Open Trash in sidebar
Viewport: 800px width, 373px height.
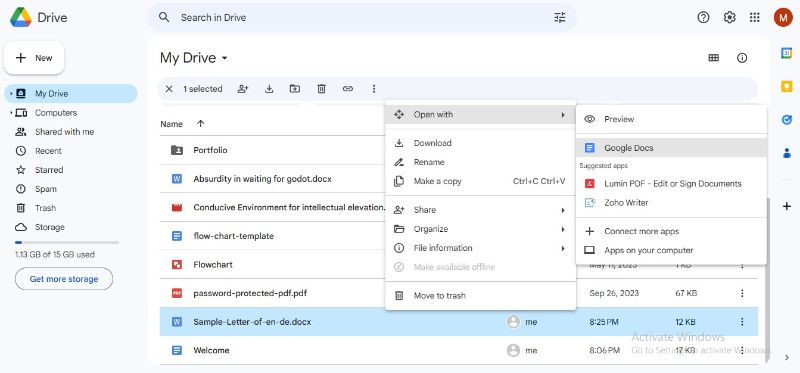71,208
